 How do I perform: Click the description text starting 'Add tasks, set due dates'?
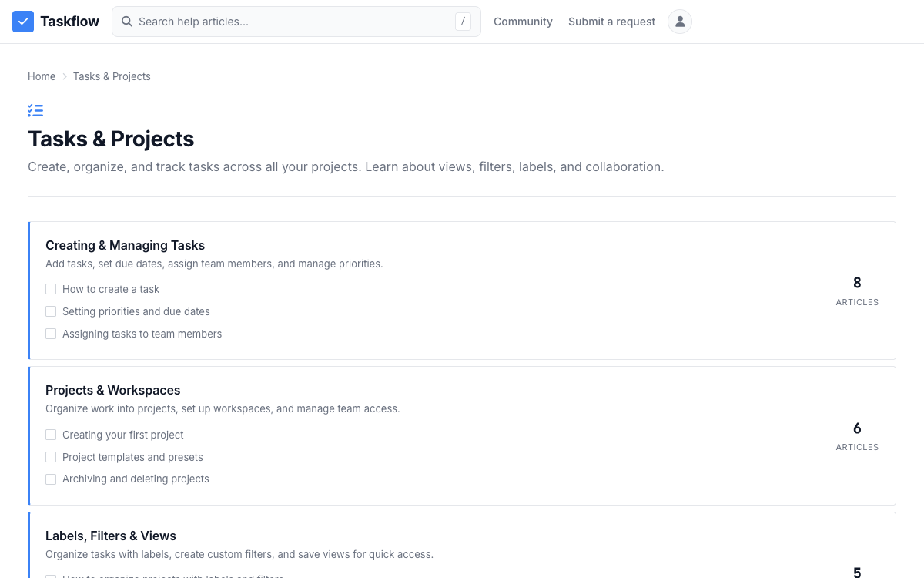pos(214,264)
